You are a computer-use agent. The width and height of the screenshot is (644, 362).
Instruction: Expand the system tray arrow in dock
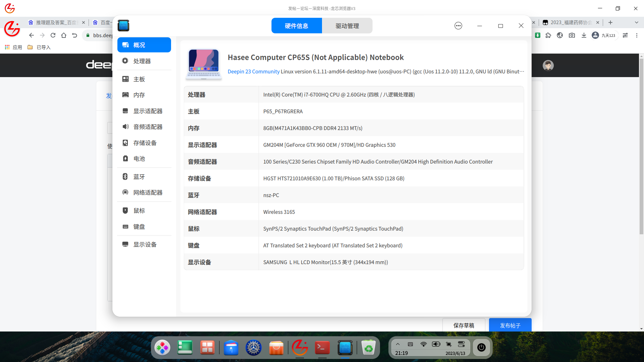[398, 344]
